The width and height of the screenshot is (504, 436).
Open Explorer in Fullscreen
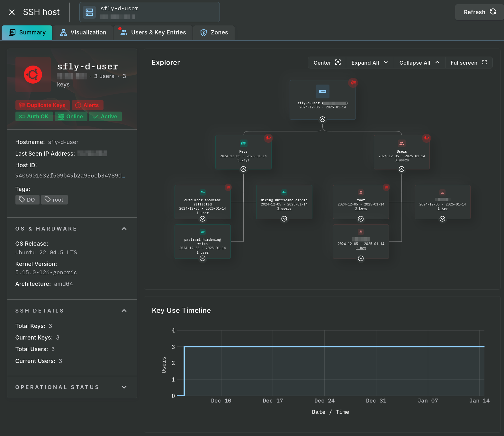click(x=469, y=63)
